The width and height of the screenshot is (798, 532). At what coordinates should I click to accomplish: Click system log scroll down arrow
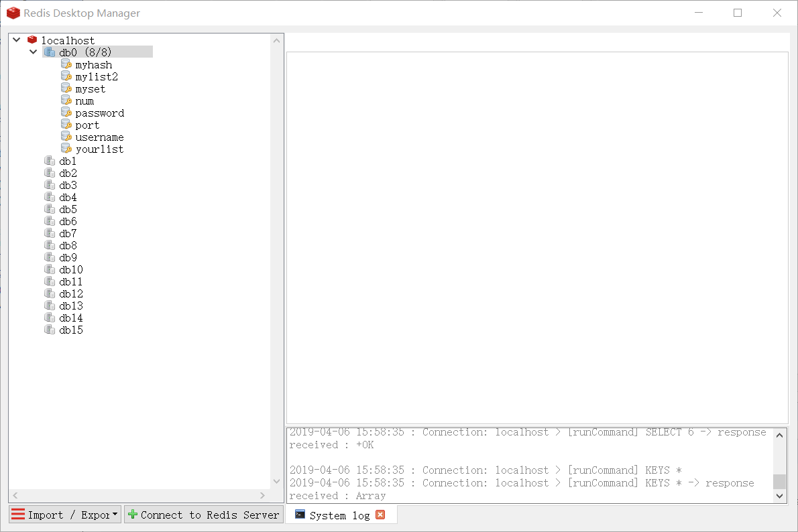click(x=780, y=496)
